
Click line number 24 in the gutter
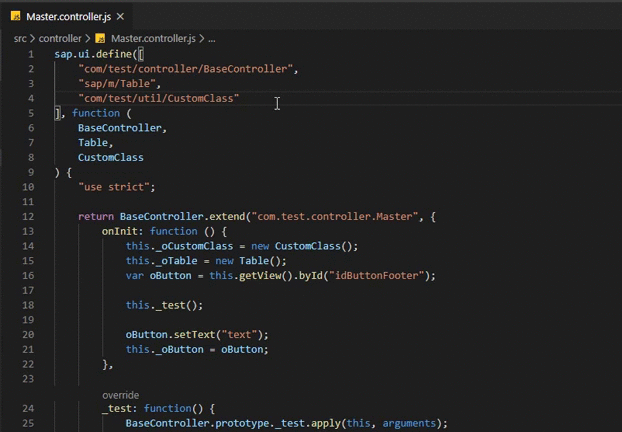tap(28, 409)
